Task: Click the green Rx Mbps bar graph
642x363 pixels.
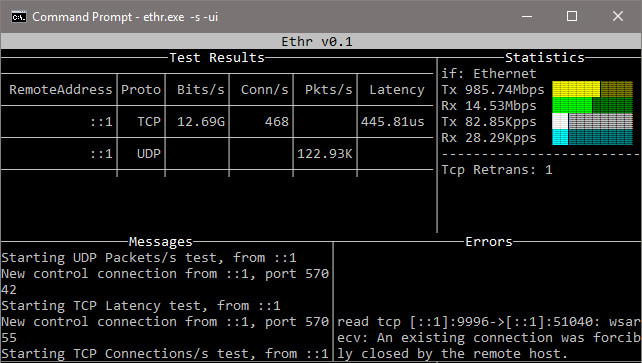Action: pyautogui.click(x=592, y=105)
